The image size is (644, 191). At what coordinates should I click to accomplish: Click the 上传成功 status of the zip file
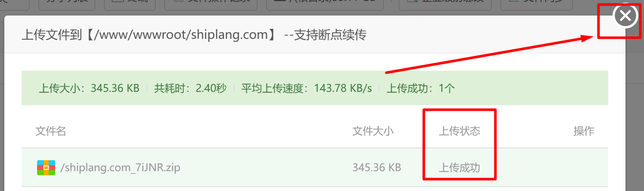tap(459, 167)
